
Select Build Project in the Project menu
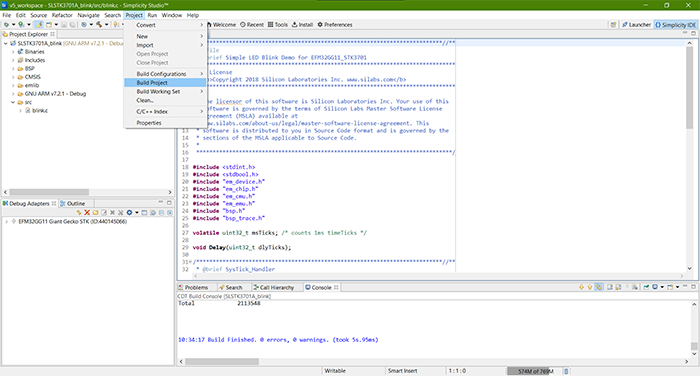pos(165,83)
